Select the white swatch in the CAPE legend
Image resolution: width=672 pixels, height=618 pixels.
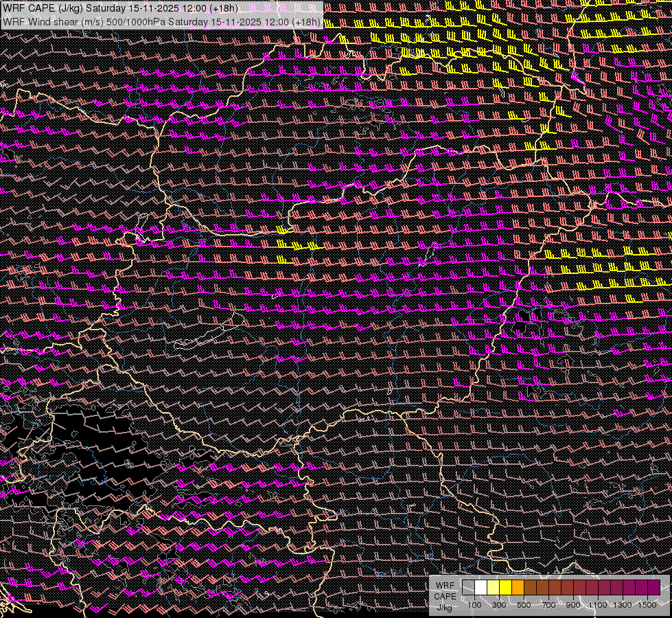click(481, 587)
